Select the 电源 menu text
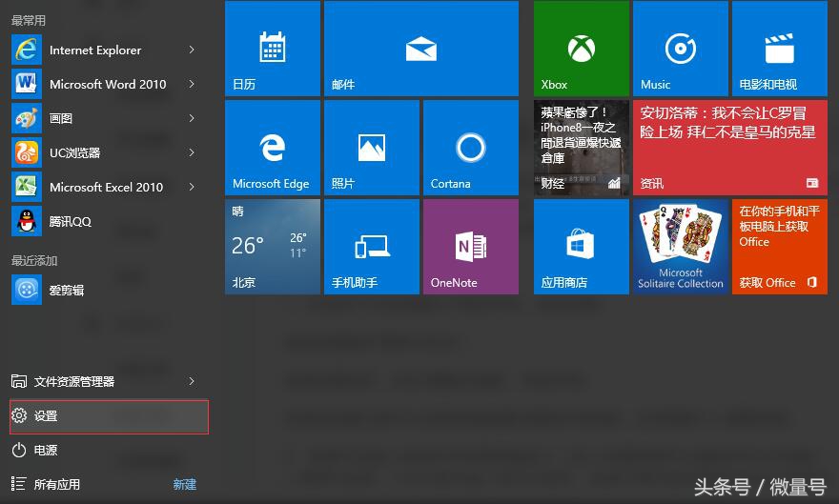Screen dimensions: 839x504 click(46, 450)
